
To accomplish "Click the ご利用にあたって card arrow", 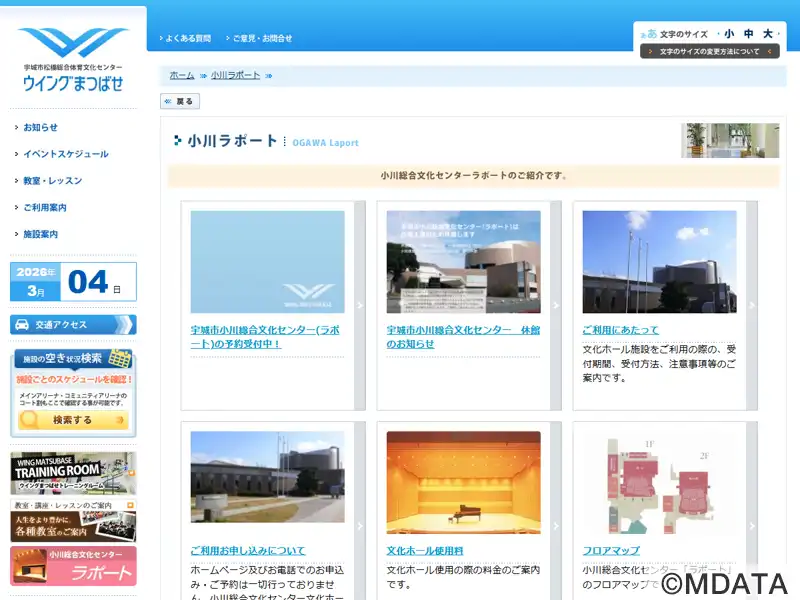I will [752, 306].
